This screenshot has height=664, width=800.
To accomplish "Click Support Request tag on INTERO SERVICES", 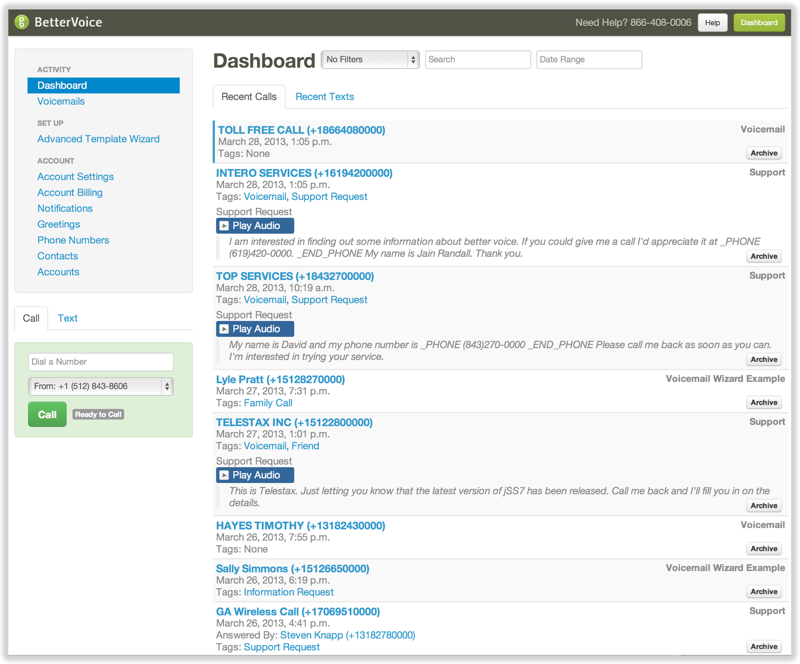I will [329, 196].
